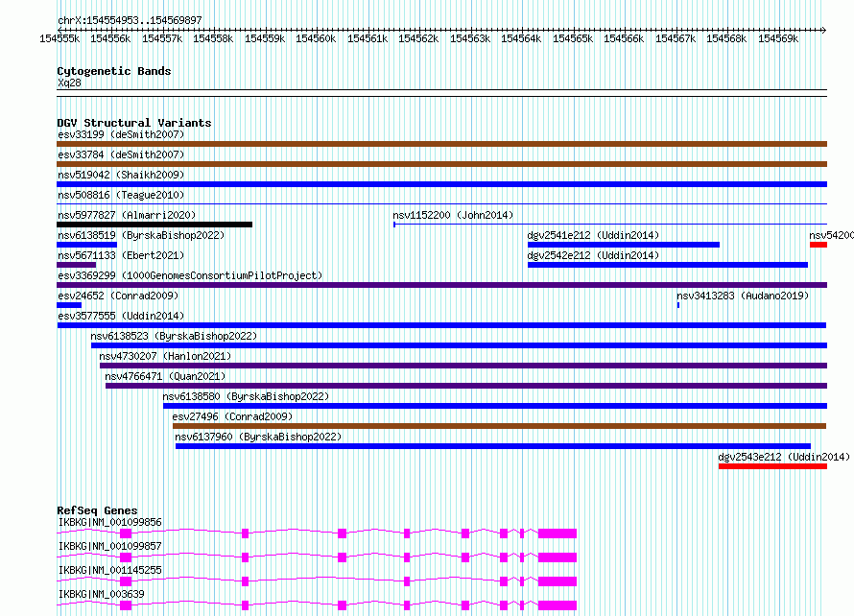The image size is (854, 616).
Task: Open the esv33199 (deSmith2007) variant label
Action: click(x=121, y=134)
